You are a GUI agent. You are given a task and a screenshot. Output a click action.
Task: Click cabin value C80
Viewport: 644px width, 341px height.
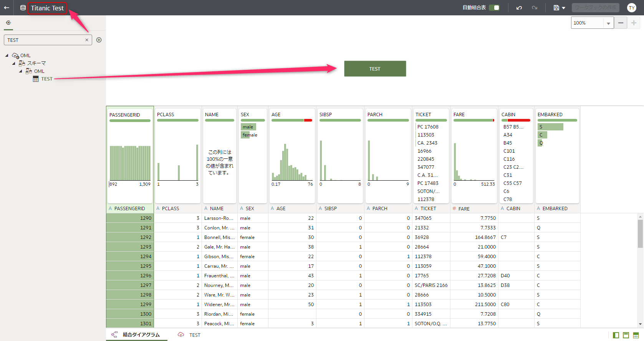tap(505, 304)
